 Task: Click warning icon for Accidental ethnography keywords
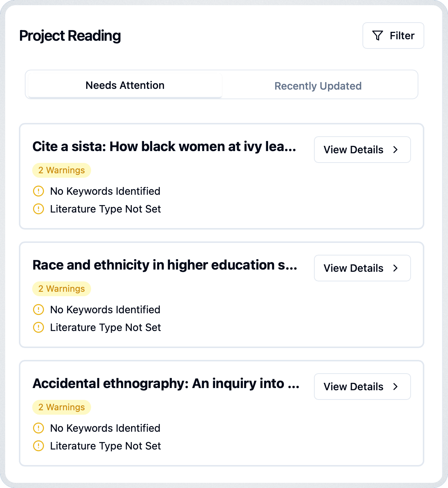click(x=39, y=428)
